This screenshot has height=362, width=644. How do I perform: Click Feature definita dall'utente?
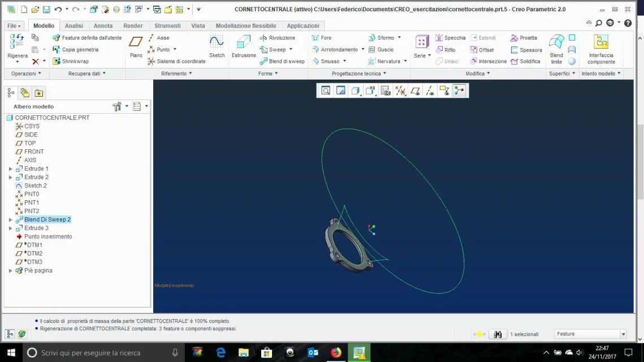point(87,38)
